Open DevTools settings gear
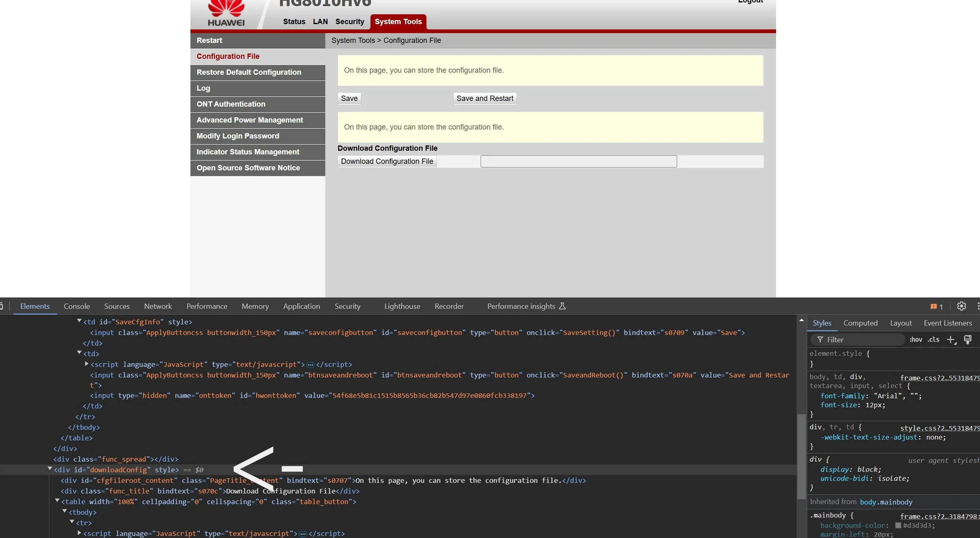This screenshot has width=980, height=538. (x=962, y=306)
